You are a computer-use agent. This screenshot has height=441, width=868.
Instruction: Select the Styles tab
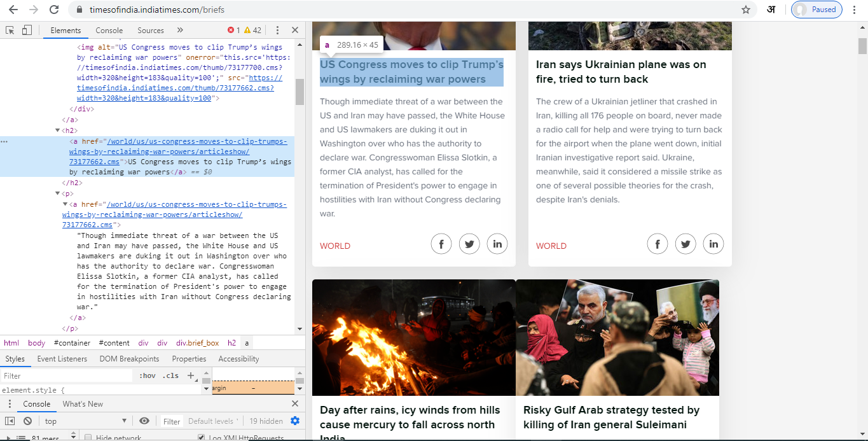(x=15, y=359)
